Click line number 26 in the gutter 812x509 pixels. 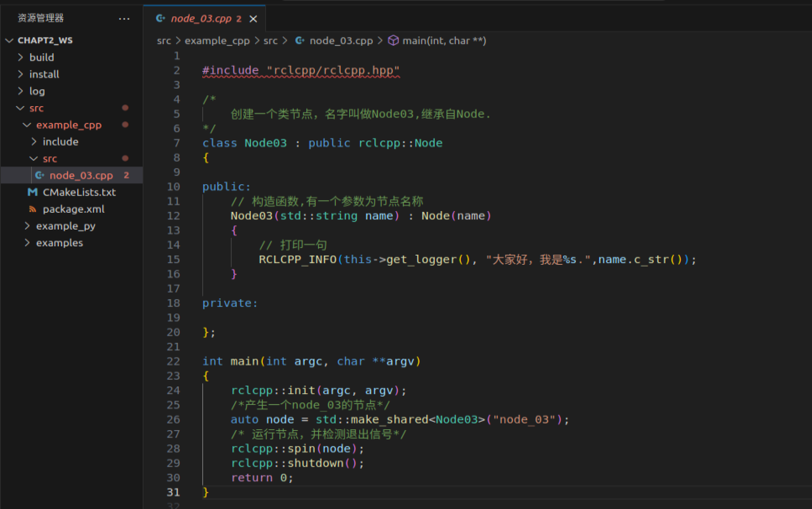(x=173, y=420)
